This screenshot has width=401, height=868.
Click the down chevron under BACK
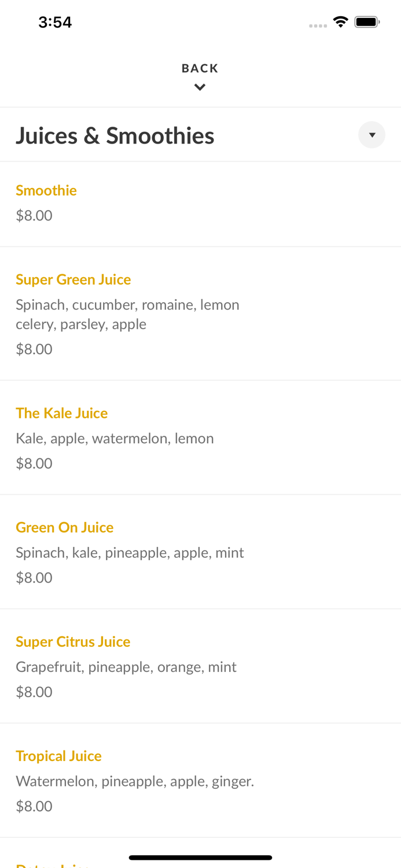[200, 87]
